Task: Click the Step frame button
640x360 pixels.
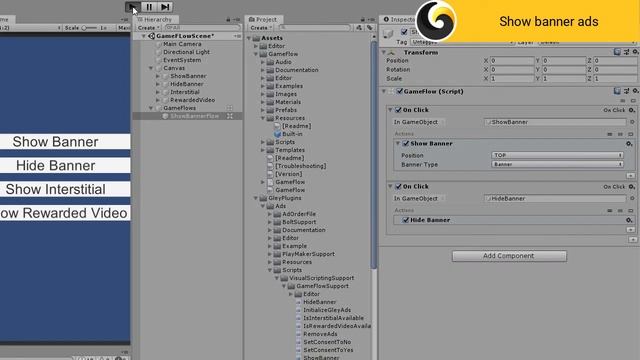Action: tap(165, 7)
